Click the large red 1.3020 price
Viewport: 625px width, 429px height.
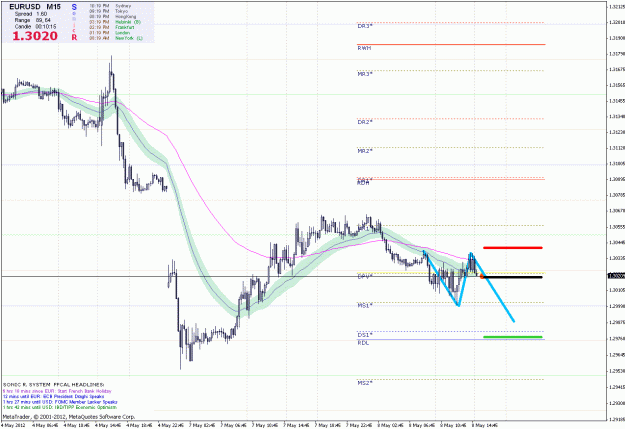point(35,36)
